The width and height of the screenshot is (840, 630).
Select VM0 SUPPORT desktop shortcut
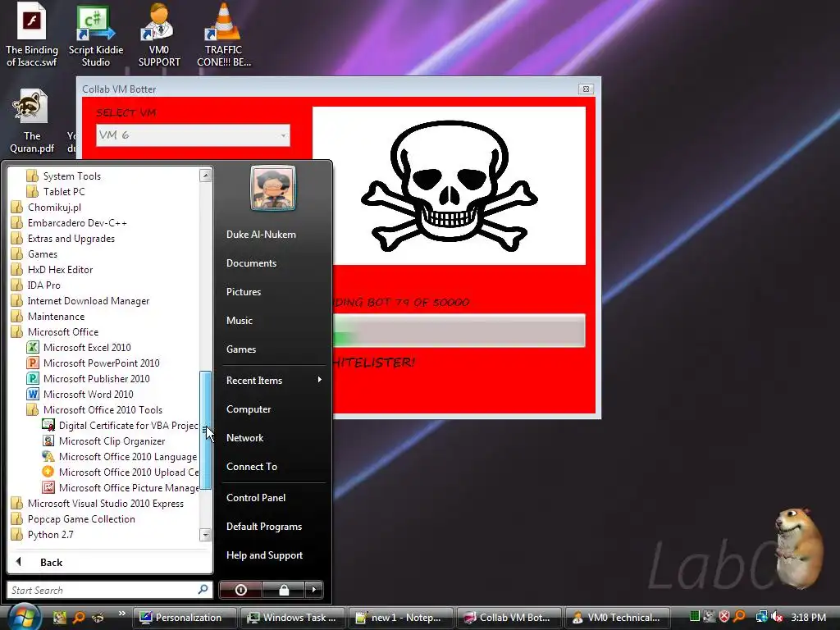[159, 34]
